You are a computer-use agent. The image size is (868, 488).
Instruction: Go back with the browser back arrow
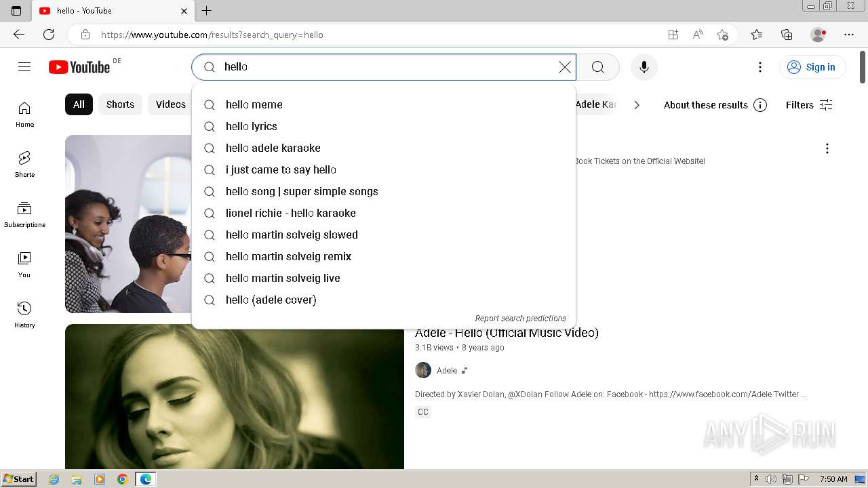(x=19, y=35)
